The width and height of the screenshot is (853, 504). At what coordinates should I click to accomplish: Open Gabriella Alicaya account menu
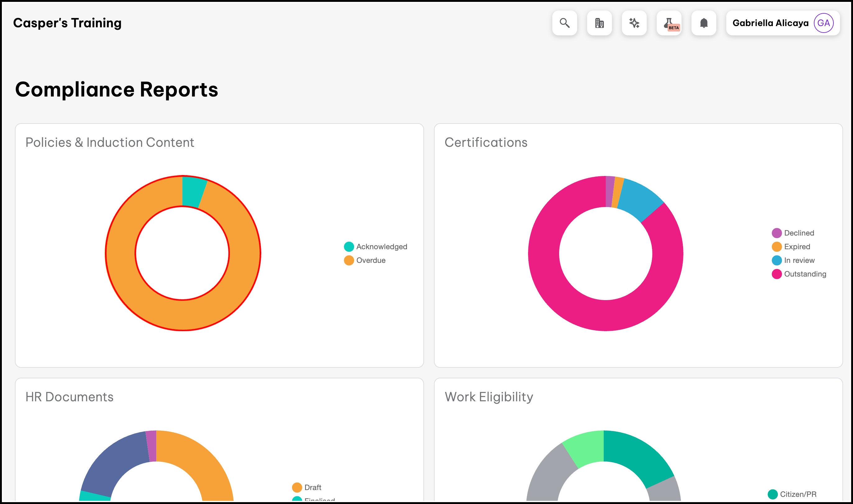(783, 23)
